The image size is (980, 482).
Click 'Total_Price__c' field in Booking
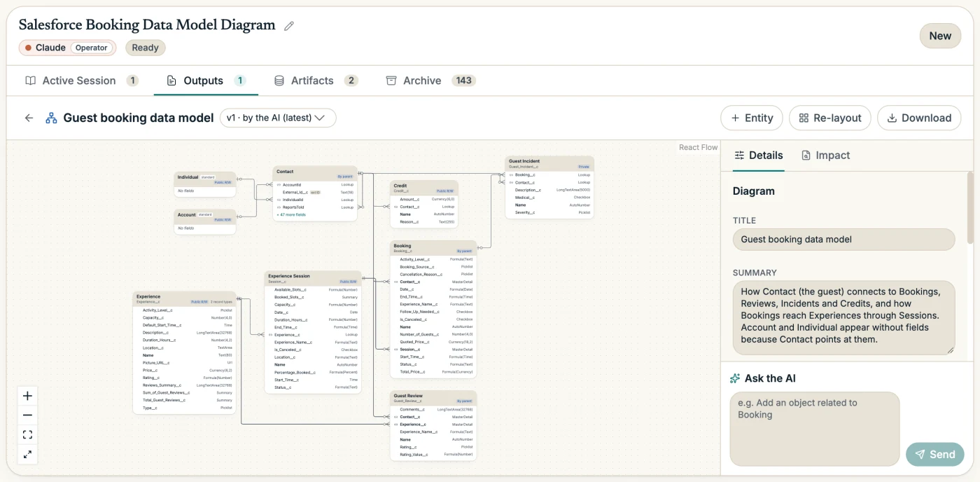(x=433, y=371)
